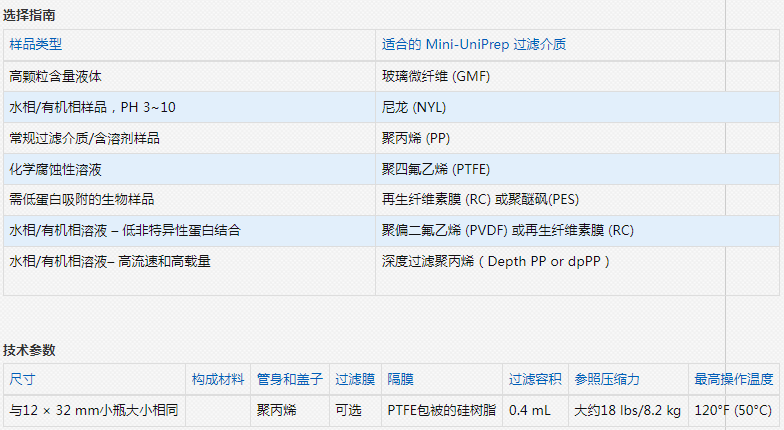Click the 样品类型 column header

(x=35, y=46)
